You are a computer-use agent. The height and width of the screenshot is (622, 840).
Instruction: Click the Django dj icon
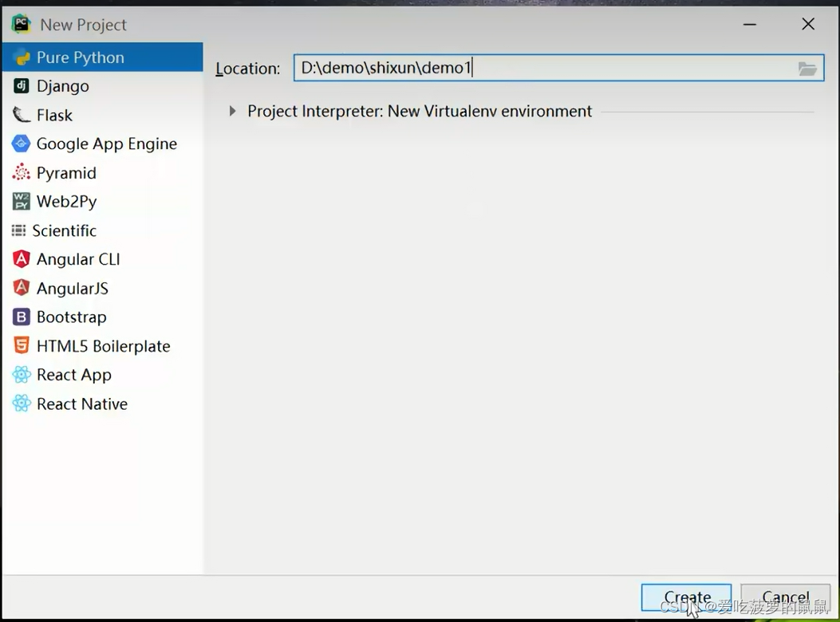click(x=21, y=85)
